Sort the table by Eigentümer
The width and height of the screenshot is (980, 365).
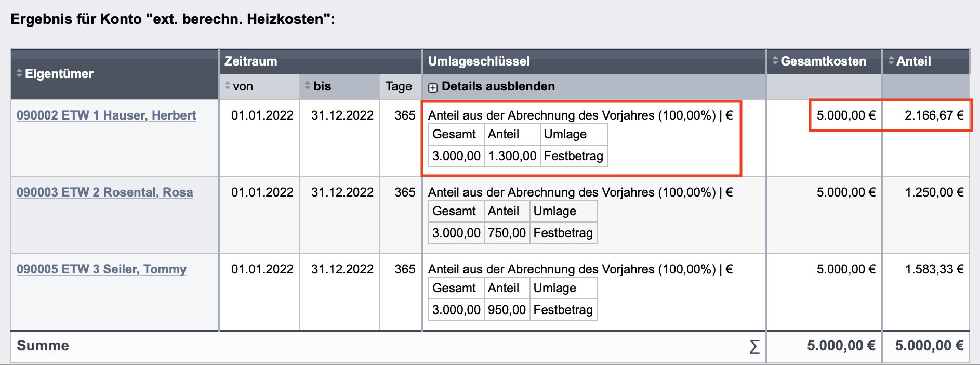click(x=19, y=74)
